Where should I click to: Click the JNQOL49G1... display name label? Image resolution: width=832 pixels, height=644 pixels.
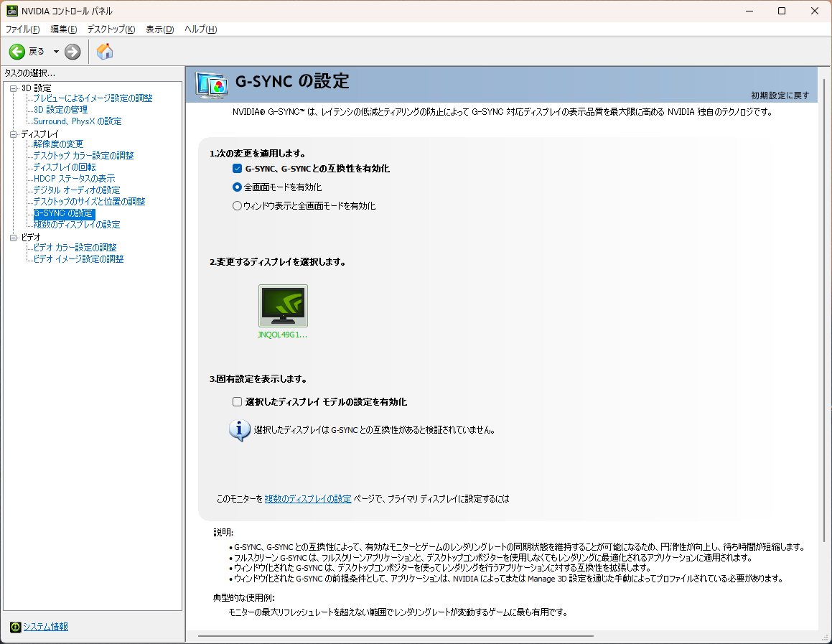[282, 335]
